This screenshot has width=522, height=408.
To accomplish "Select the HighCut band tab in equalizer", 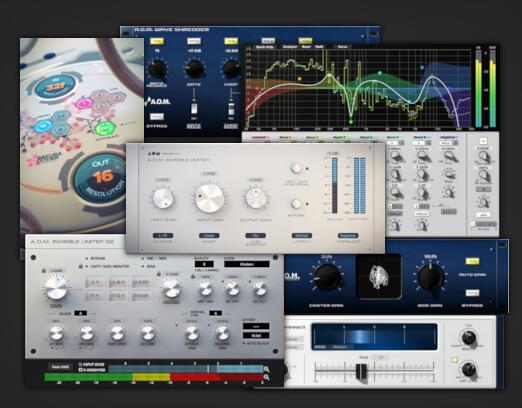I will coord(448,137).
